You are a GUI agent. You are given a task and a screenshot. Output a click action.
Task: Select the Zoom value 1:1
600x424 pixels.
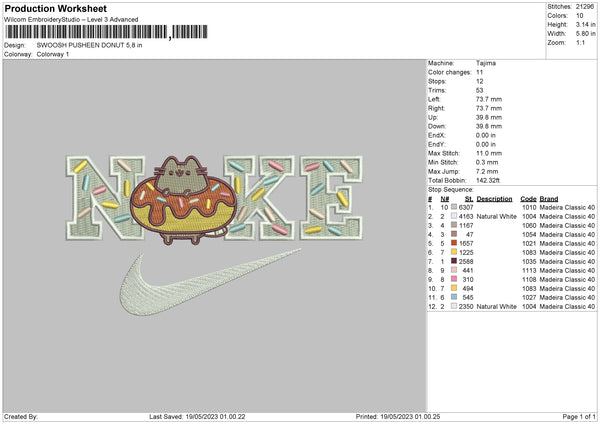pos(580,42)
